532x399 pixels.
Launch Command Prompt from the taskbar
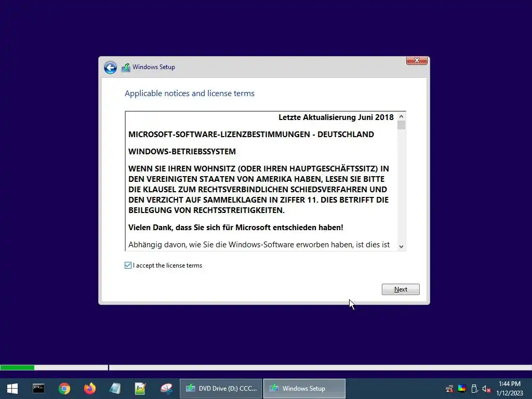point(38,389)
